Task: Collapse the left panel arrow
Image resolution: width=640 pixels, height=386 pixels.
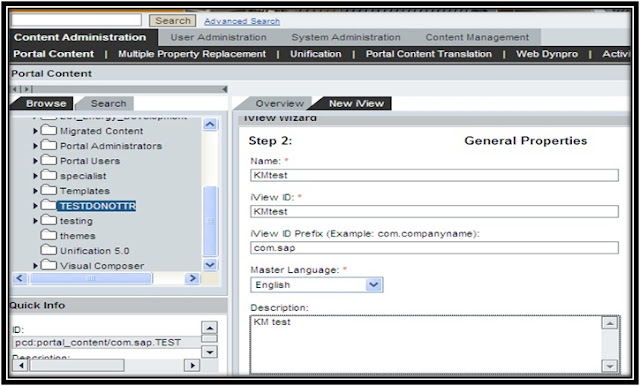Action: [x=224, y=89]
